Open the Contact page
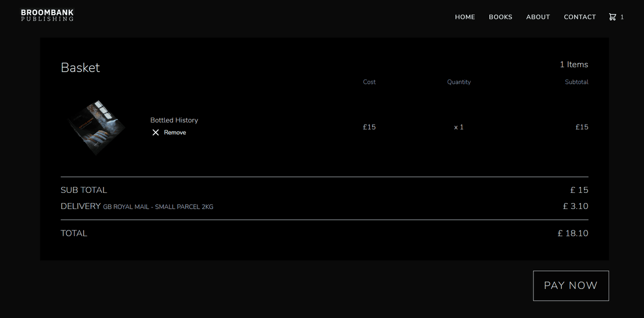 [580, 17]
